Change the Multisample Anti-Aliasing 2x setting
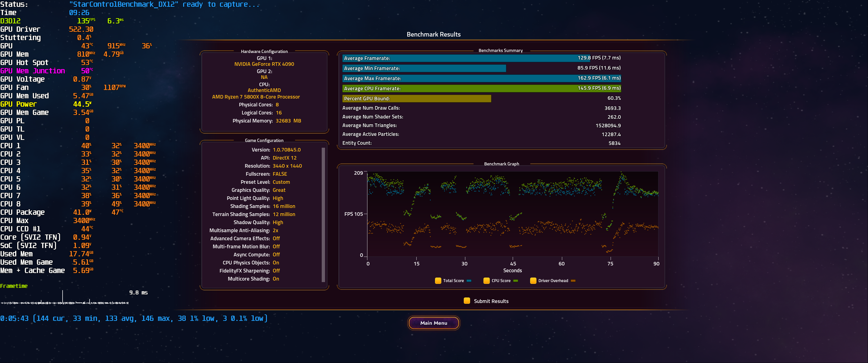Viewport: 868px width, 363px height. point(276,230)
